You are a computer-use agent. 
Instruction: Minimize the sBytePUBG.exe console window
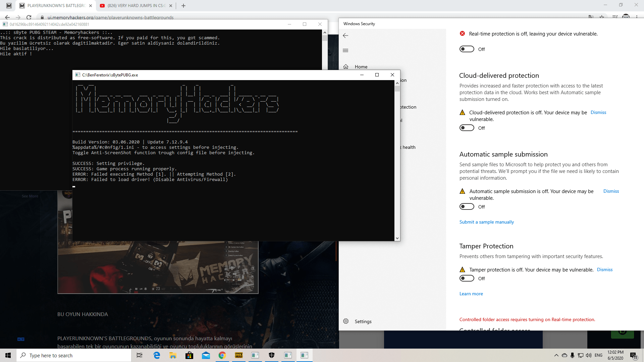click(x=362, y=75)
